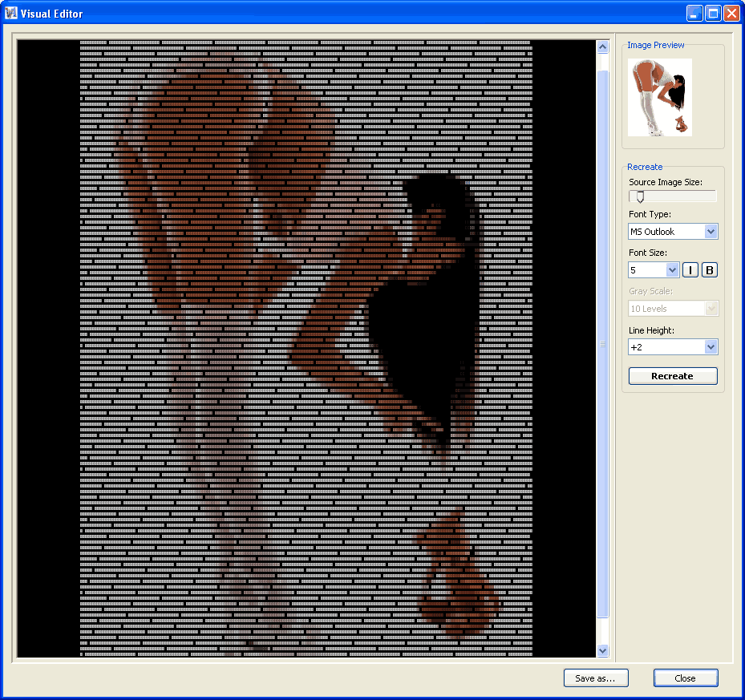Image resolution: width=745 pixels, height=700 pixels.
Task: Click the 'Recreate' group title text
Action: [x=645, y=167]
